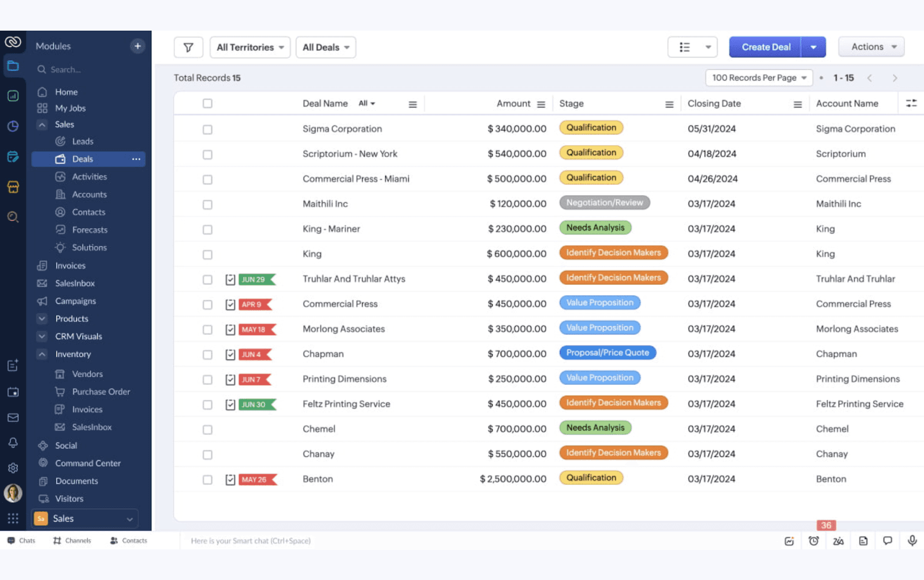This screenshot has height=580, width=924.
Task: Check the Chemel row checkbox
Action: point(207,430)
